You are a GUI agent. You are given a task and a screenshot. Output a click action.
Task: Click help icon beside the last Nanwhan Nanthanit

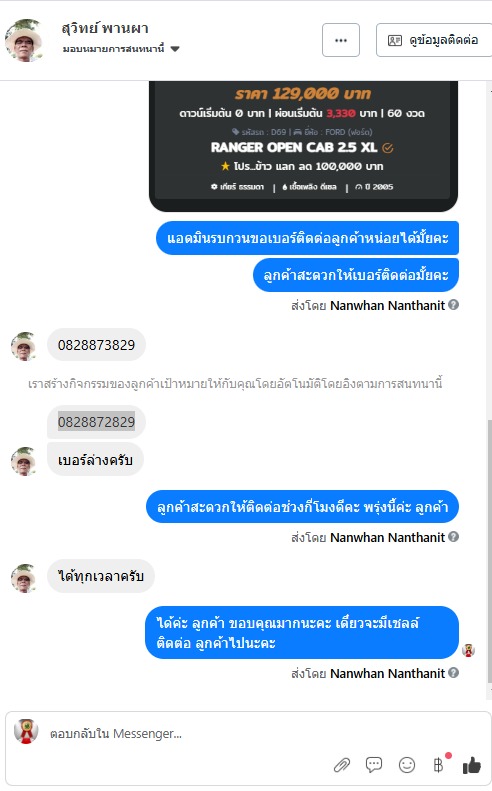(x=454, y=672)
